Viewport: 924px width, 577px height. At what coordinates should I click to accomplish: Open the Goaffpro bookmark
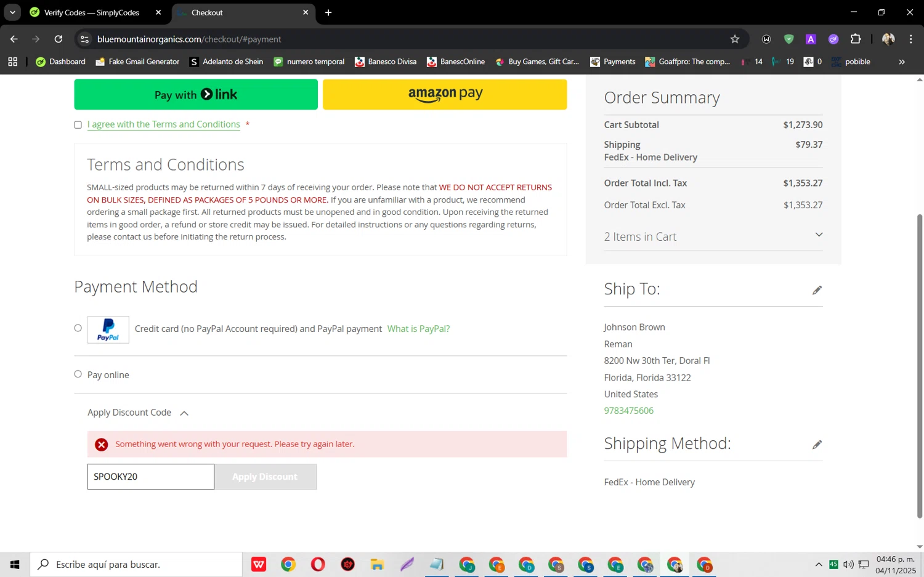687,62
